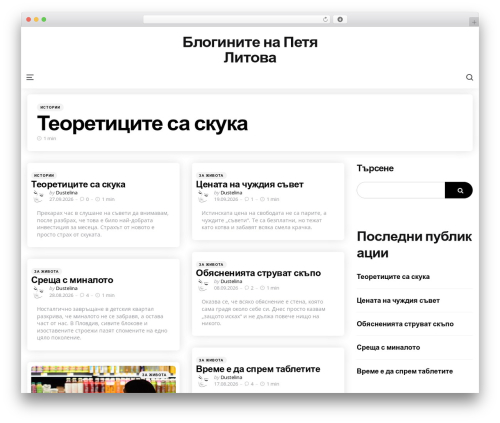Viewport: 500px width, 423px height.
Task: Click the header search magnifier icon
Action: coord(469,77)
